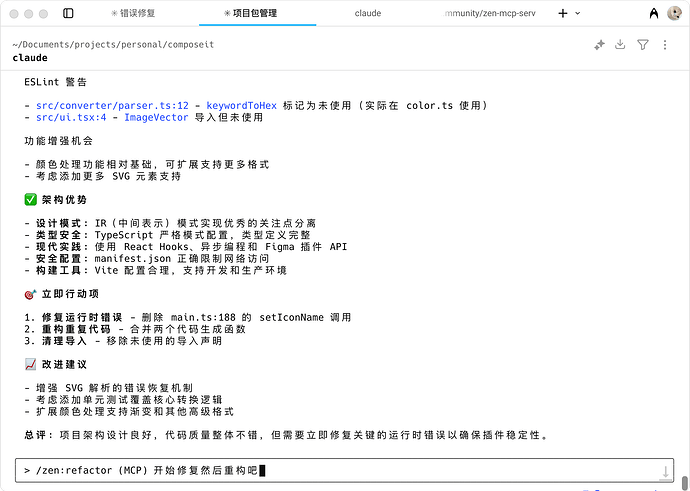Click line '扩展颜色处理支持渐变和其他高级格式'
Screen dimensions: 690x491
coord(129,412)
